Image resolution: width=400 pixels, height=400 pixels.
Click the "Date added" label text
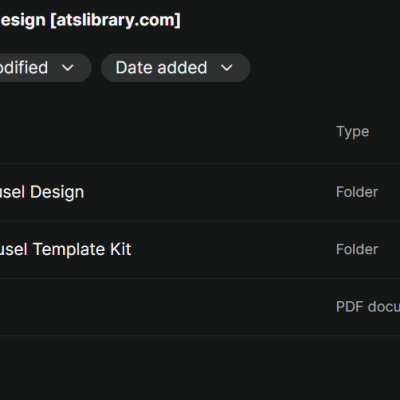(x=161, y=68)
